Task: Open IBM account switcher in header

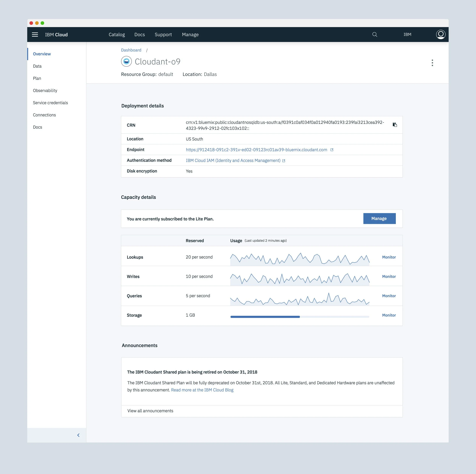Action: pos(407,34)
